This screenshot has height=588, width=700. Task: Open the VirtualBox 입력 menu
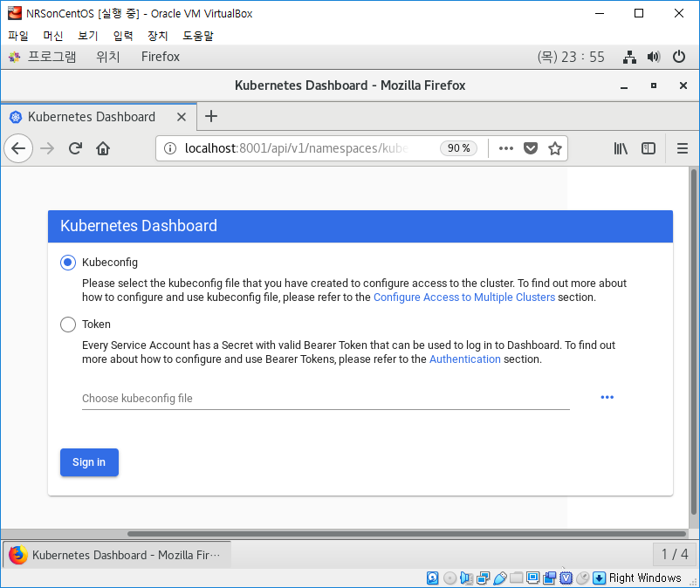(x=123, y=36)
